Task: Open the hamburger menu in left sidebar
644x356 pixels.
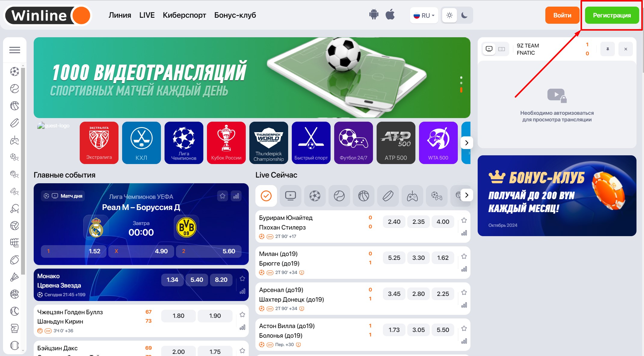Action: click(x=15, y=50)
